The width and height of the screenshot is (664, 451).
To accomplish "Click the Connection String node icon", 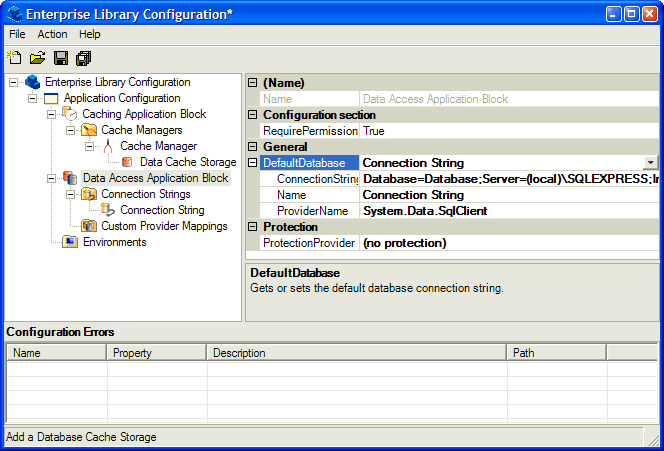I will (108, 210).
